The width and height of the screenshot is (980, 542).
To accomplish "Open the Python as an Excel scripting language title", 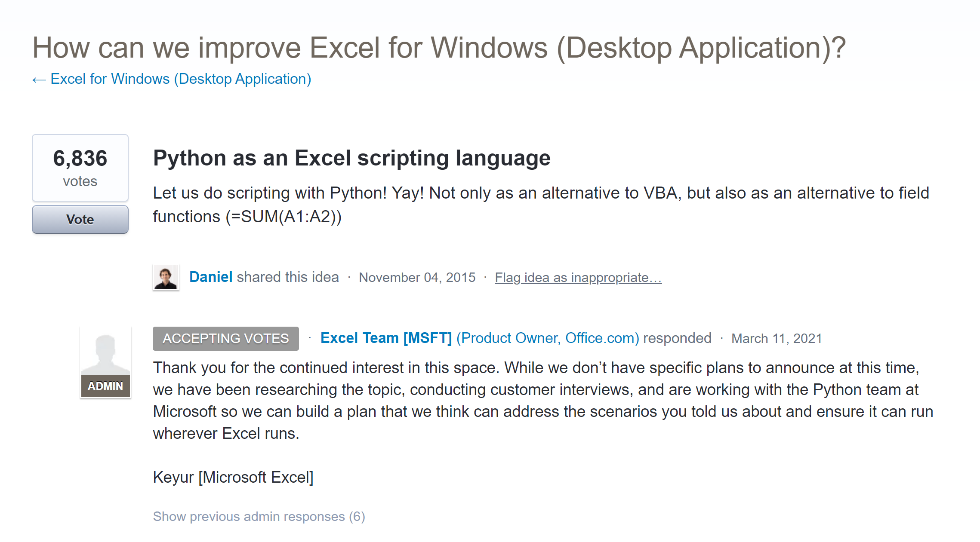I will (351, 158).
